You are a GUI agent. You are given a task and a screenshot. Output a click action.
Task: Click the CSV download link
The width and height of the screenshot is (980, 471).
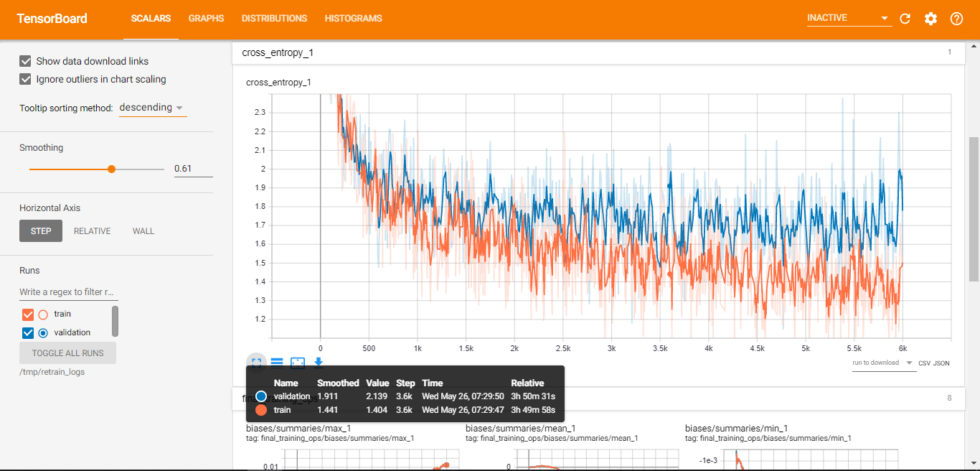pos(924,363)
